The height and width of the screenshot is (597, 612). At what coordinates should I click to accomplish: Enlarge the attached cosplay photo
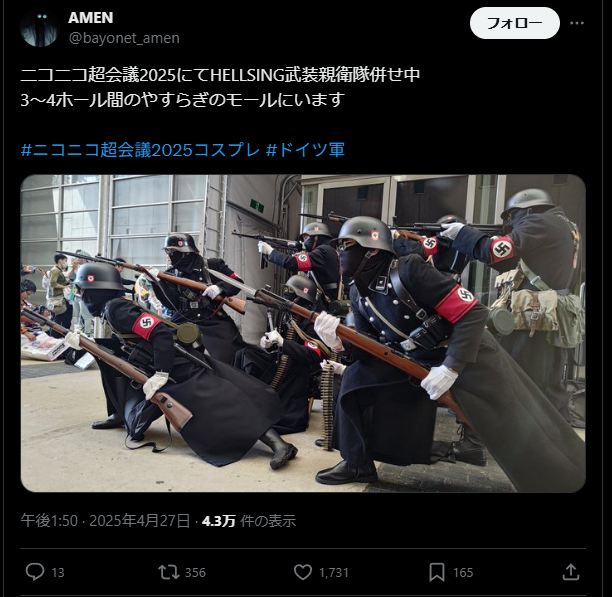coord(303,333)
